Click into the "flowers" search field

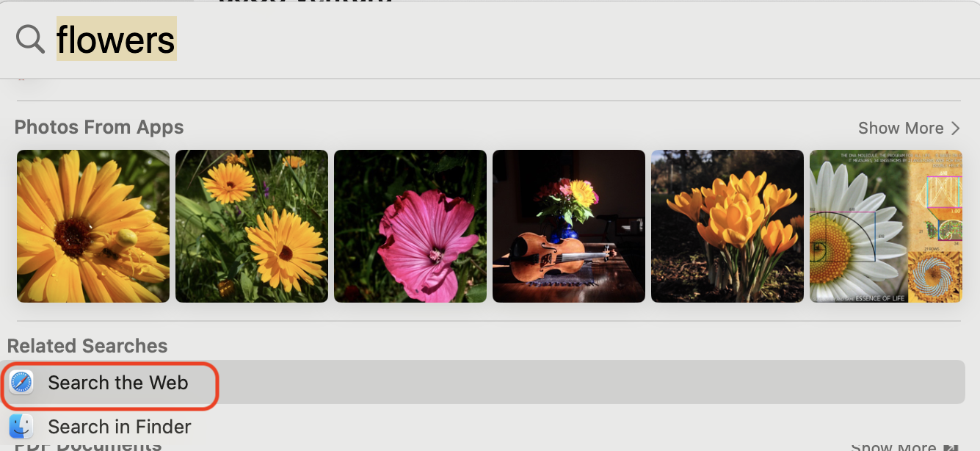pyautogui.click(x=490, y=39)
